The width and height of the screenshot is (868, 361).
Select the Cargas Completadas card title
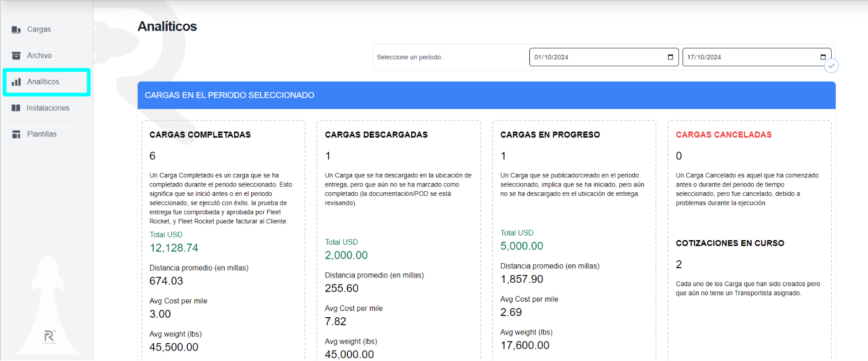(200, 135)
